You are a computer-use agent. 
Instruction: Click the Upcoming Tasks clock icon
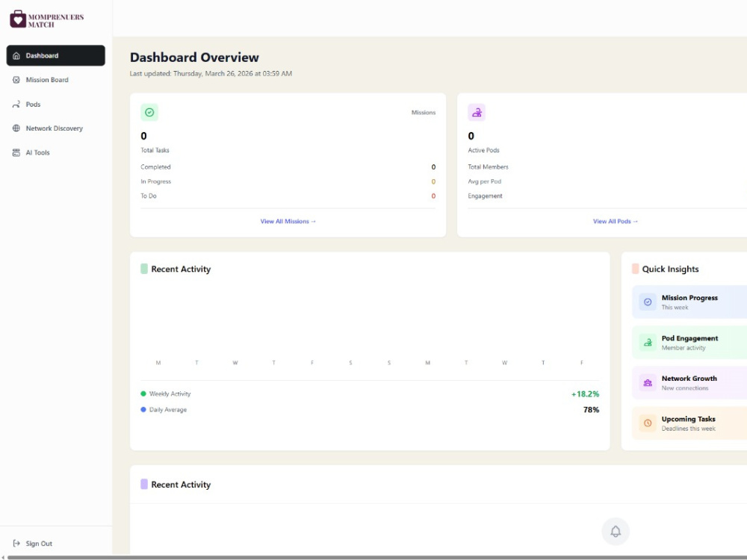click(648, 423)
